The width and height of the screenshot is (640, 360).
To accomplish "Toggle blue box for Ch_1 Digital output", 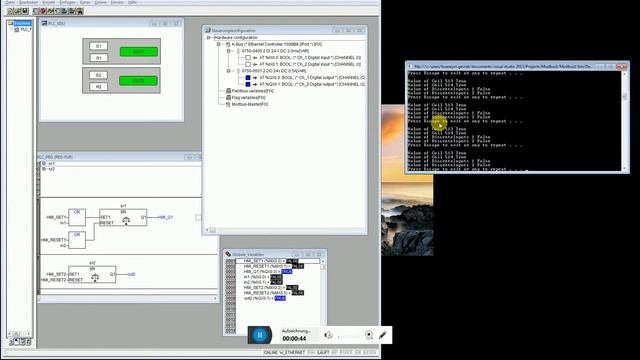I will [x=248, y=78].
